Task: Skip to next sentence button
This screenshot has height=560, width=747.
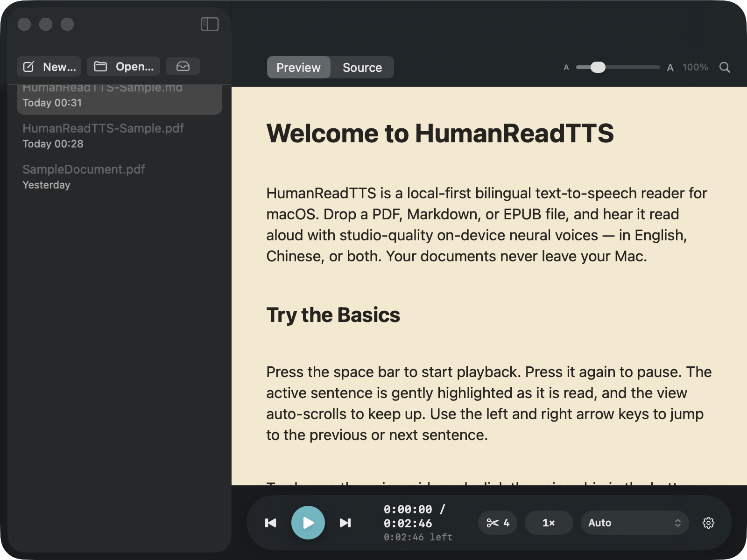Action: 345,523
